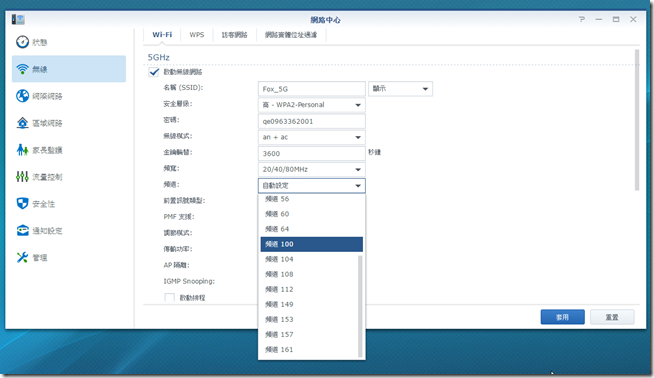Minimize the Network Center window

pyautogui.click(x=599, y=19)
